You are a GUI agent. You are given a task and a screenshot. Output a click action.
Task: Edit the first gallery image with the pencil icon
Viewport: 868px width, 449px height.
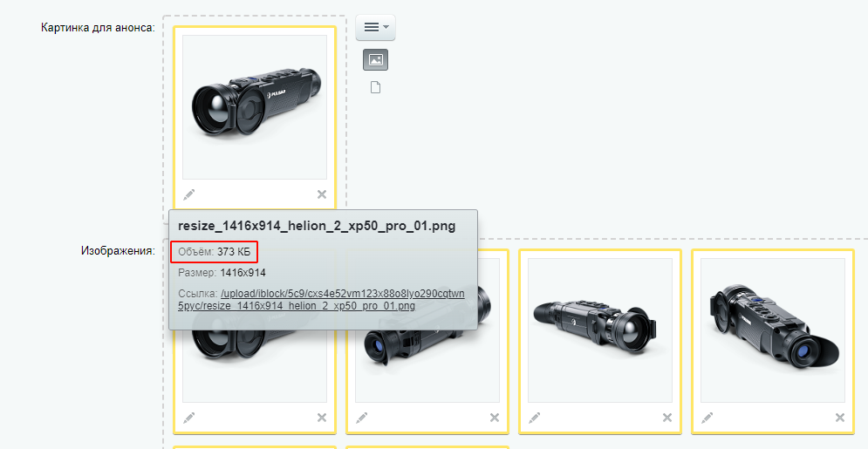tap(188, 418)
